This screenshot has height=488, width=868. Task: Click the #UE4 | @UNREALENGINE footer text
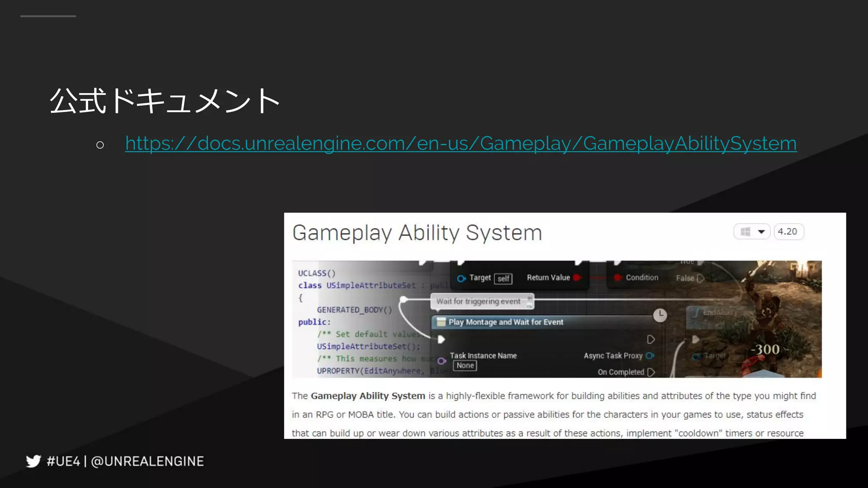(125, 461)
